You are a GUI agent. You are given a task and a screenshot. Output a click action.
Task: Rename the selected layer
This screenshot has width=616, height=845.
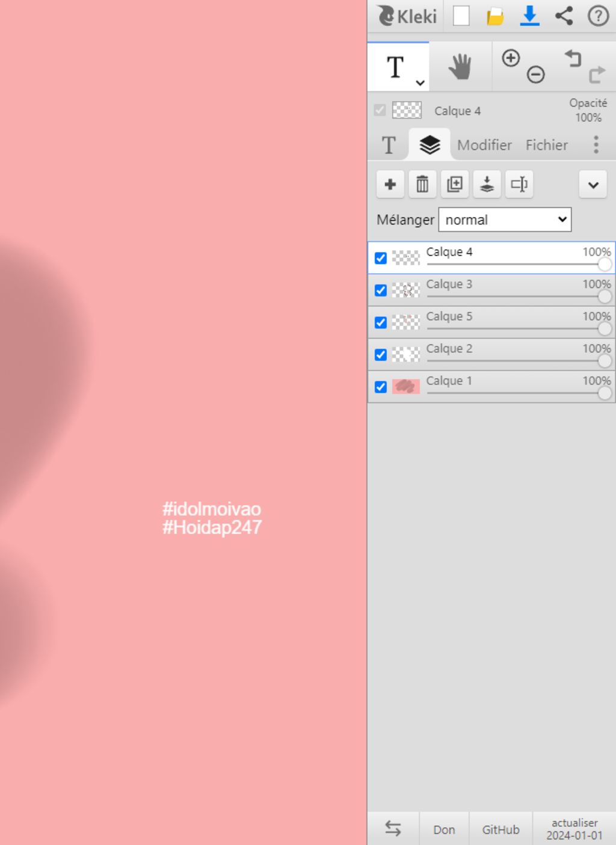[519, 184]
